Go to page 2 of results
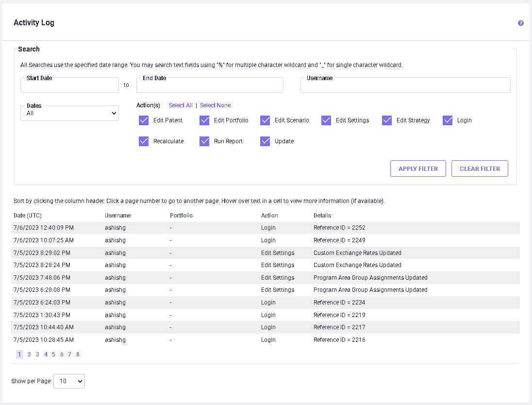The height and width of the screenshot is (405, 532). tap(29, 354)
